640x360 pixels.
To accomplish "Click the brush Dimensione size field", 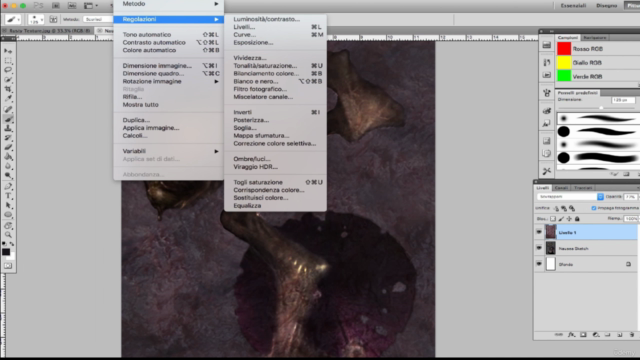I will pyautogui.click(x=623, y=100).
